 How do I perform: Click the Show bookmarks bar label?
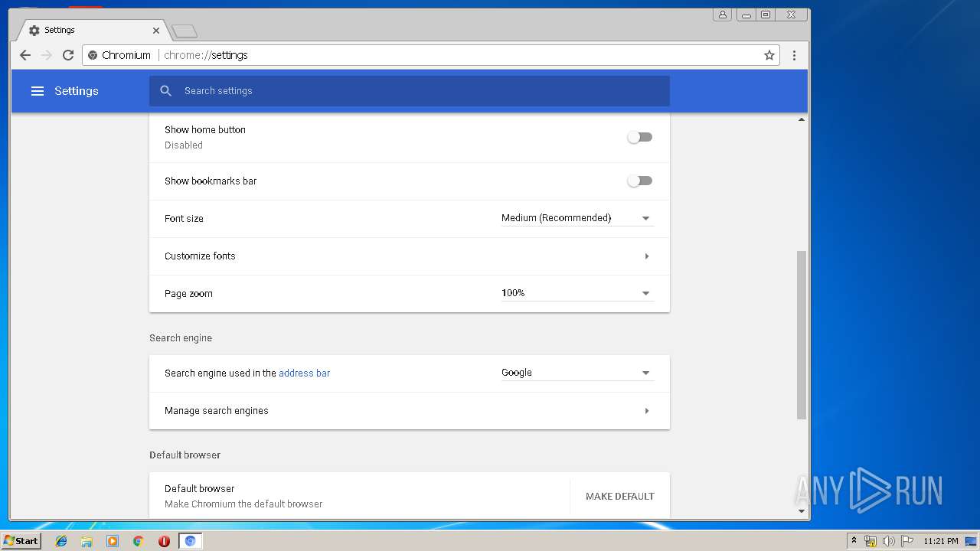211,181
